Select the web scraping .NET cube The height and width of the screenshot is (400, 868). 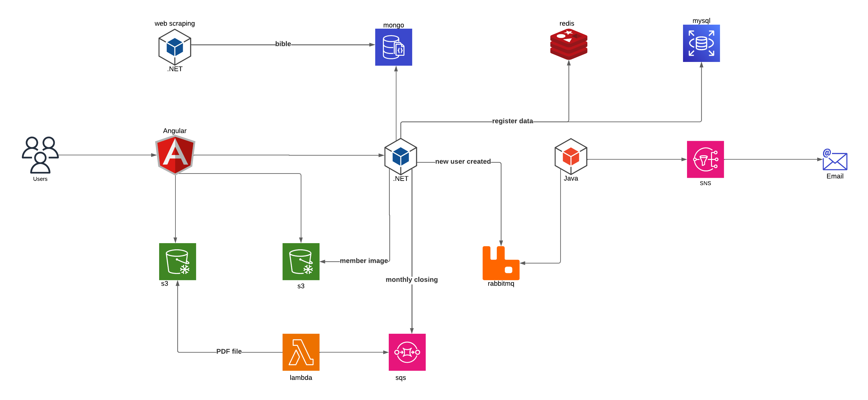[x=175, y=47]
